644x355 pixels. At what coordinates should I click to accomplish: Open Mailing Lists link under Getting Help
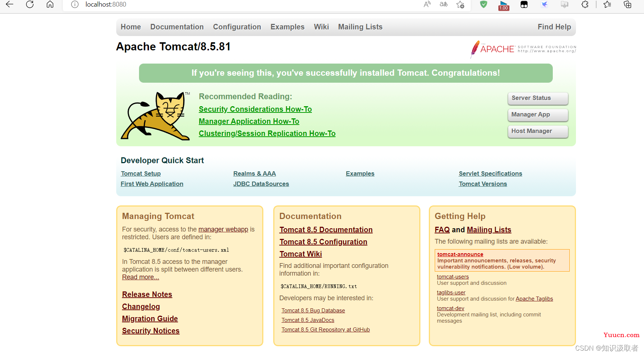click(489, 230)
